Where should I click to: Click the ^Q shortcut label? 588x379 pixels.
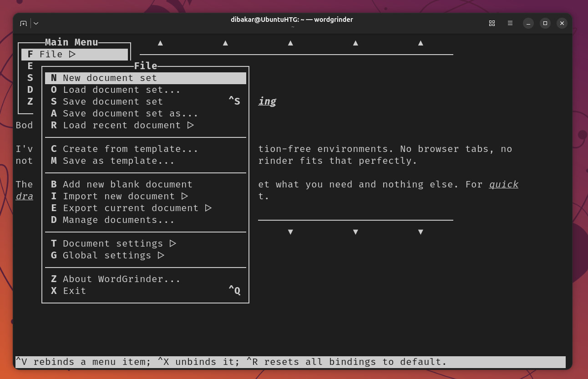coord(234,291)
